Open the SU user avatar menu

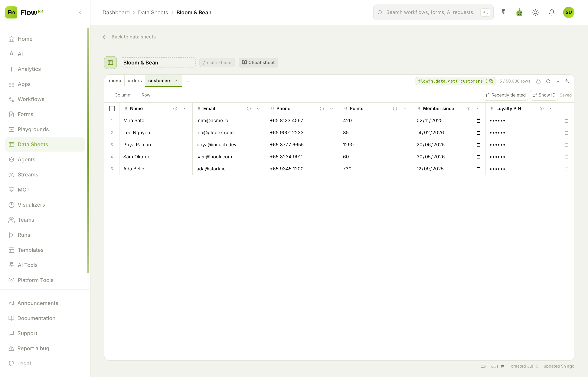(569, 12)
